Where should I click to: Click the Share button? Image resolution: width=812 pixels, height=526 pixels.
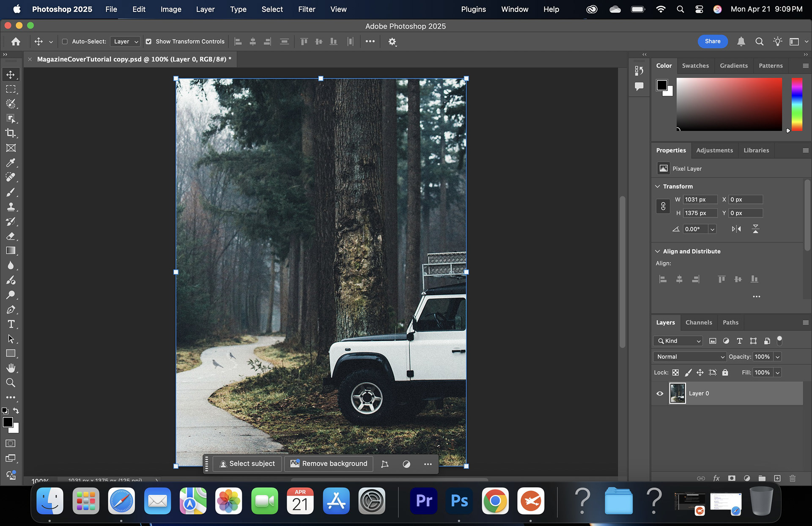point(713,41)
